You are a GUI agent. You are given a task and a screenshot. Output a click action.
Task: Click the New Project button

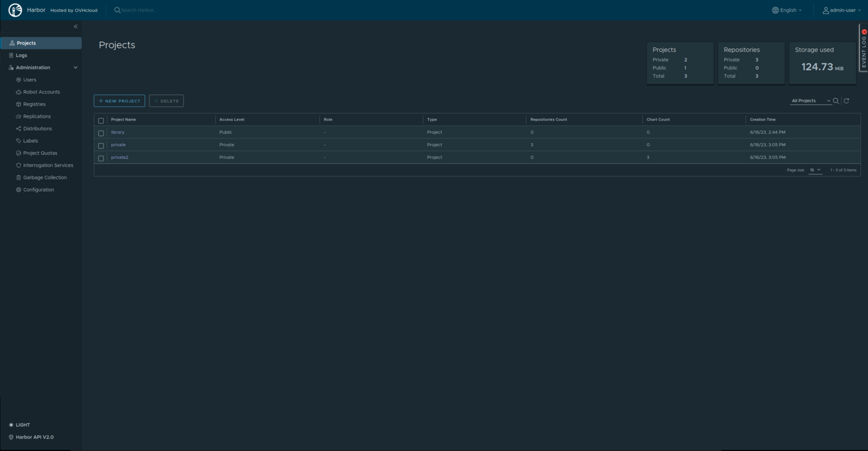(119, 101)
